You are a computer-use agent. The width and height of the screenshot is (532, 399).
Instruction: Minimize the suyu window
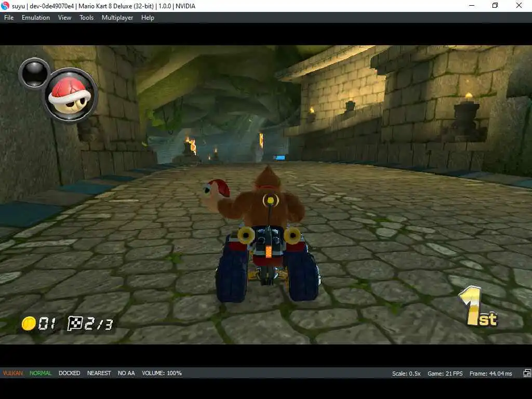tap(472, 6)
